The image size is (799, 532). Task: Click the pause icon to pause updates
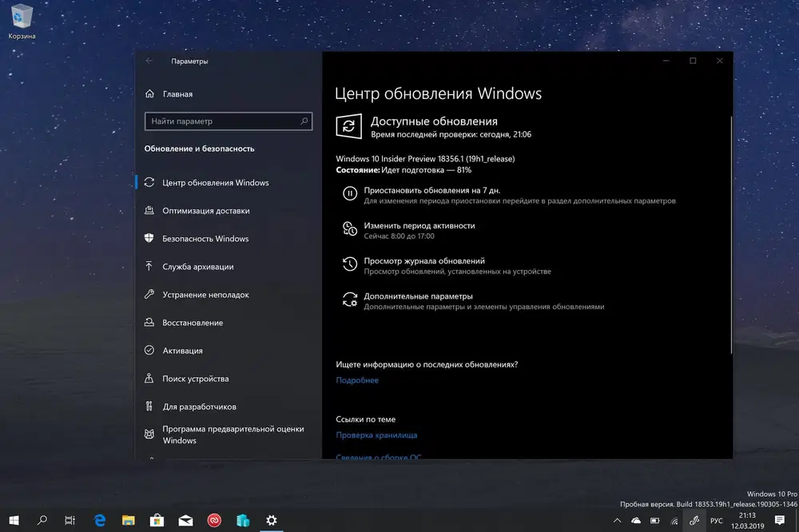(349, 194)
